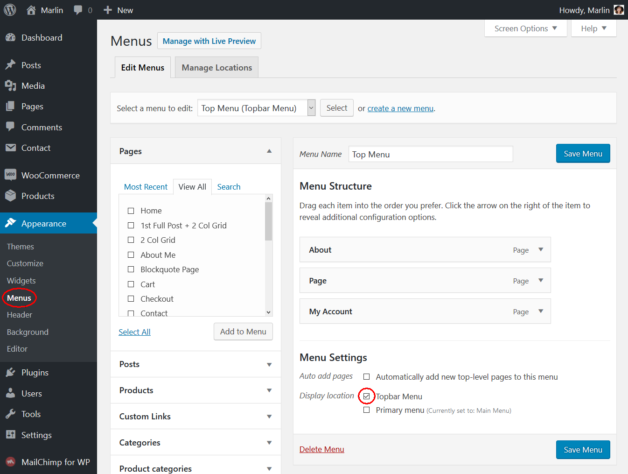Click the Plugins plug icon
This screenshot has height=474, width=628.
pyautogui.click(x=10, y=372)
